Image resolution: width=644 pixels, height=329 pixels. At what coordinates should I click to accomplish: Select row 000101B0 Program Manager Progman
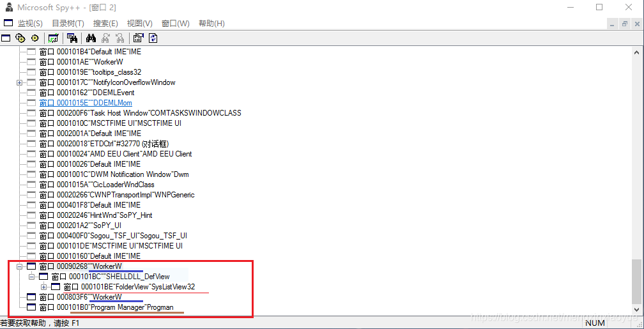[x=107, y=307]
